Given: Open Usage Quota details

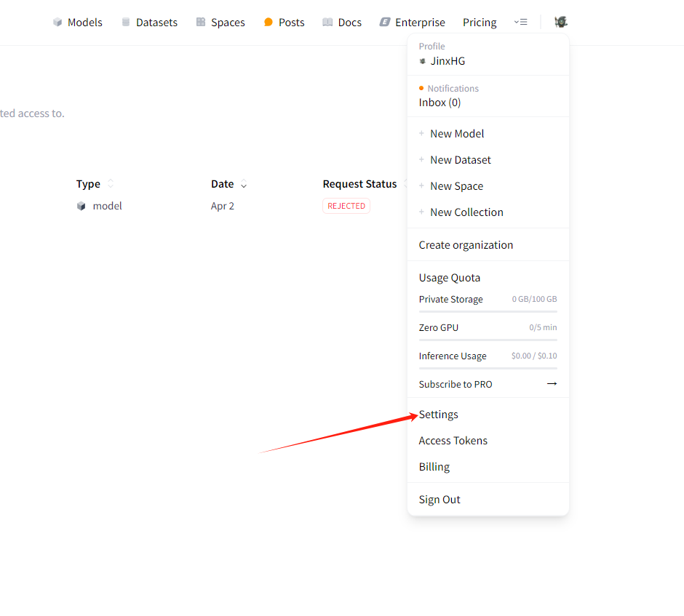Looking at the screenshot, I should 449,278.
